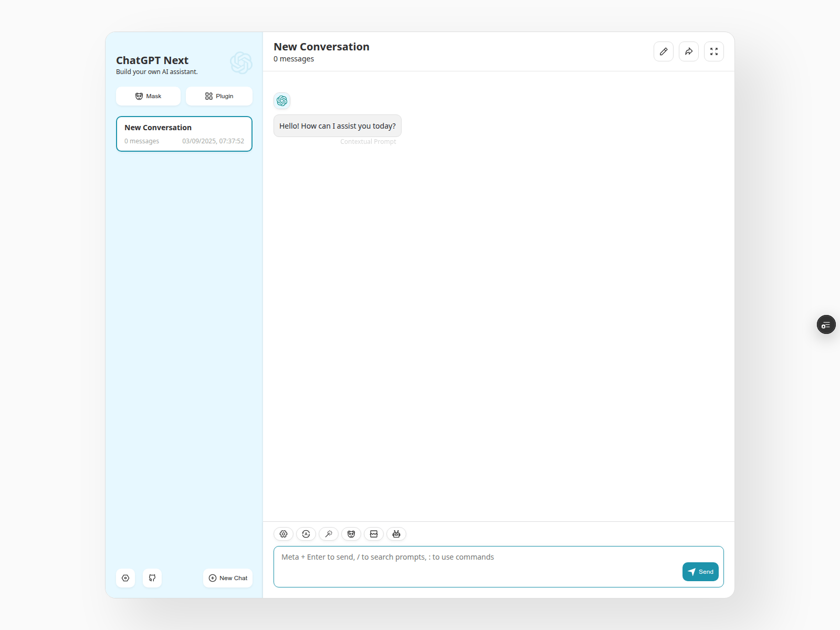Select the New Conversation chat in the sidebar
840x630 pixels.
(x=184, y=134)
